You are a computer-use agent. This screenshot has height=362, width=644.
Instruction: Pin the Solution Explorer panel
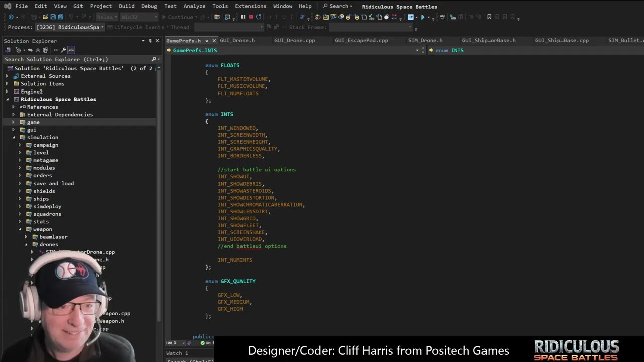coord(150,41)
